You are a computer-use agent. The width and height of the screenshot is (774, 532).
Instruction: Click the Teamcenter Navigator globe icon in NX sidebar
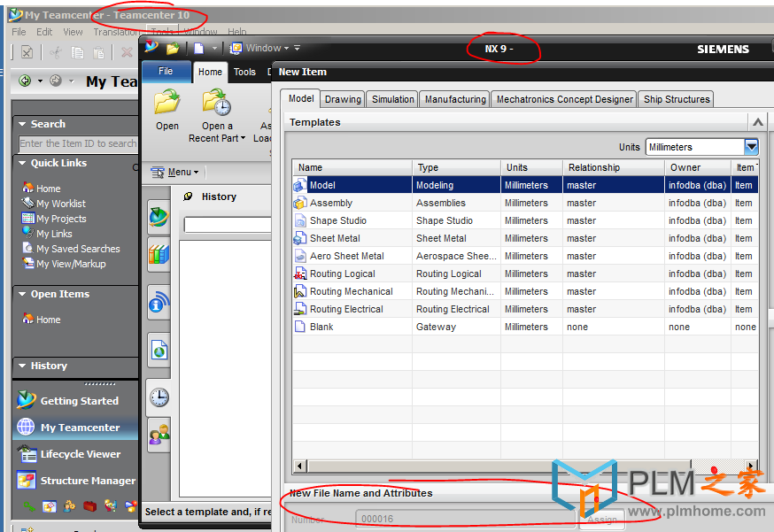[x=159, y=217]
